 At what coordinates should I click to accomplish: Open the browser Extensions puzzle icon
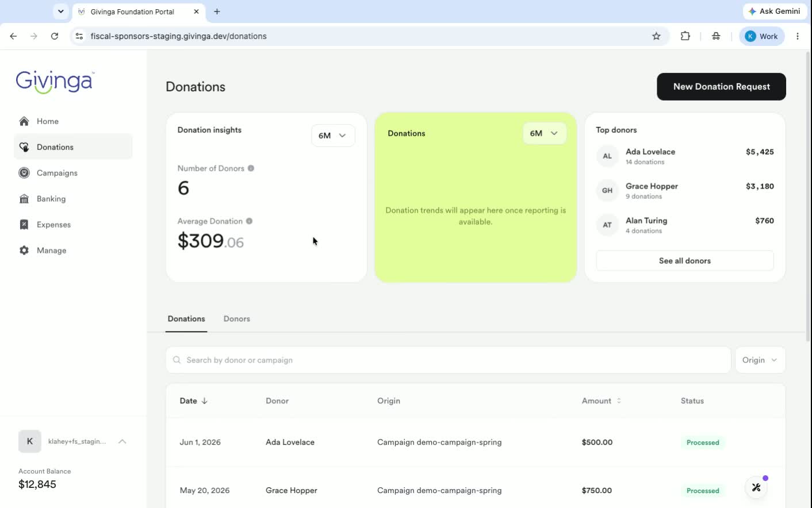685,36
